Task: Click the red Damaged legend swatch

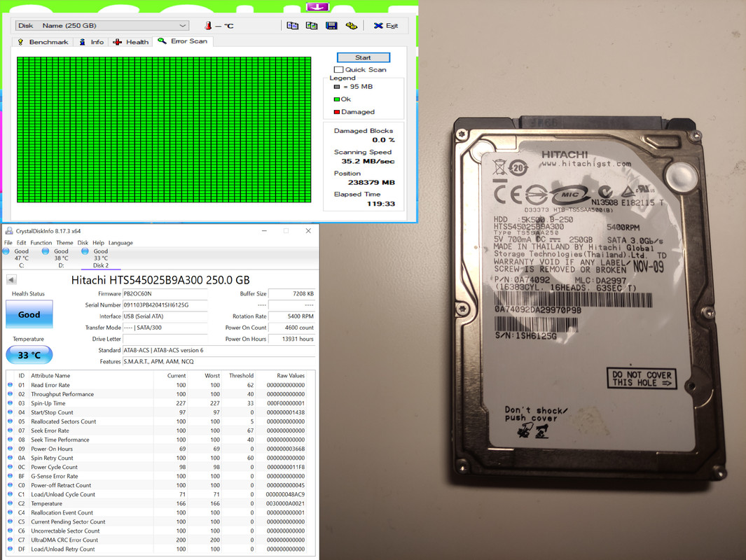Action: pos(336,112)
